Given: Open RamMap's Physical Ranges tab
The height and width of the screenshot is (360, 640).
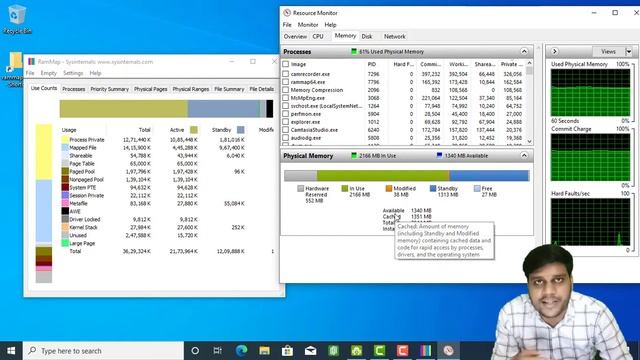Looking at the screenshot, I should coord(191,89).
